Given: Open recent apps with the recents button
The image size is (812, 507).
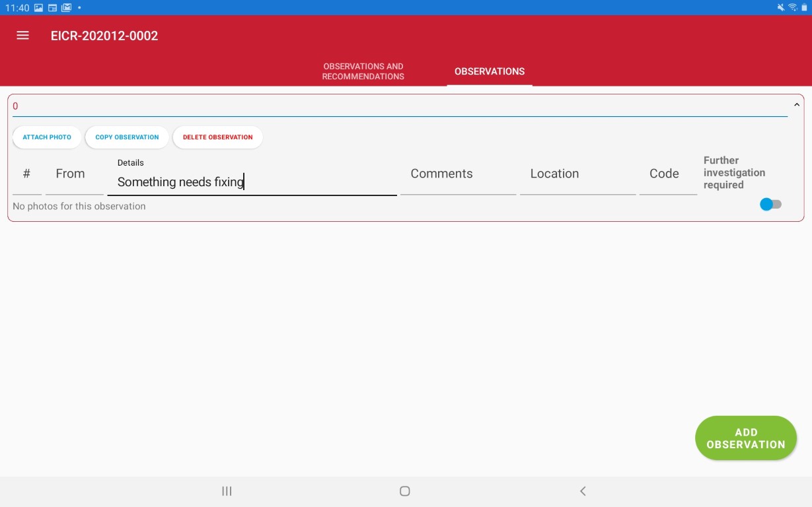Looking at the screenshot, I should pyautogui.click(x=227, y=491).
